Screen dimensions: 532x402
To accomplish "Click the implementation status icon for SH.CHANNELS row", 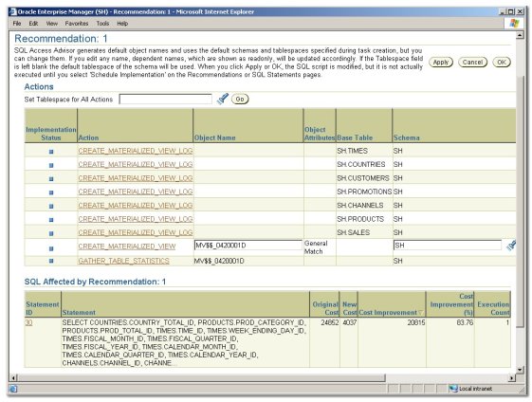I will tap(51, 206).
